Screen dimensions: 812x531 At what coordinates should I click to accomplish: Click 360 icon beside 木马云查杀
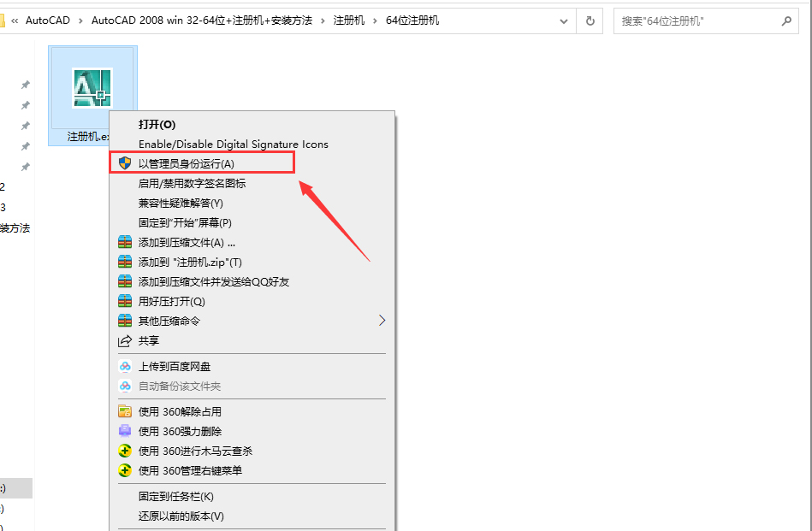pos(125,451)
